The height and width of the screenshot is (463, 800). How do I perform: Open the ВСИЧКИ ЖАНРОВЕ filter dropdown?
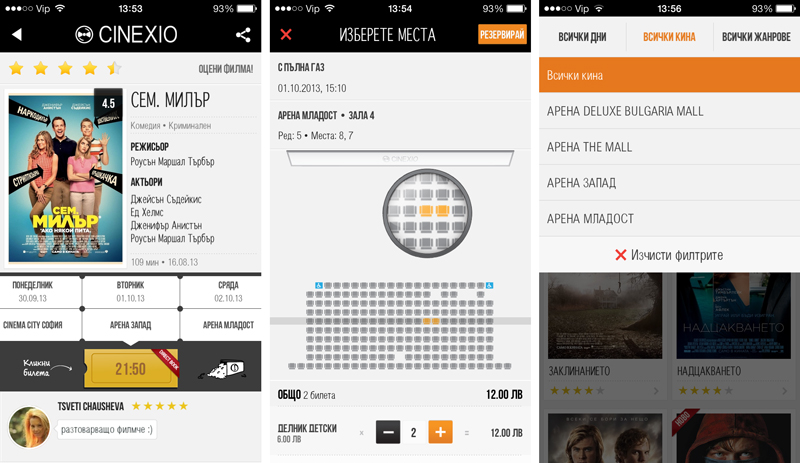tap(756, 37)
